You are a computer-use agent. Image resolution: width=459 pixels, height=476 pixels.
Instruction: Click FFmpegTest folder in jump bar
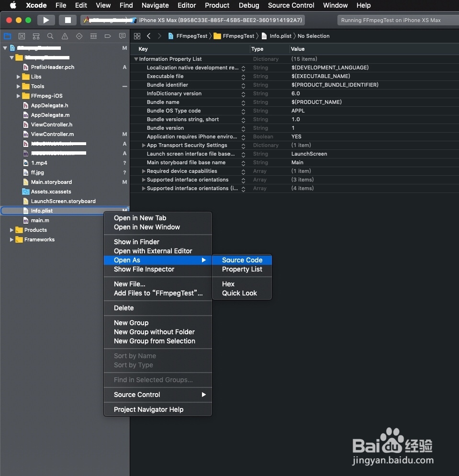[234, 36]
